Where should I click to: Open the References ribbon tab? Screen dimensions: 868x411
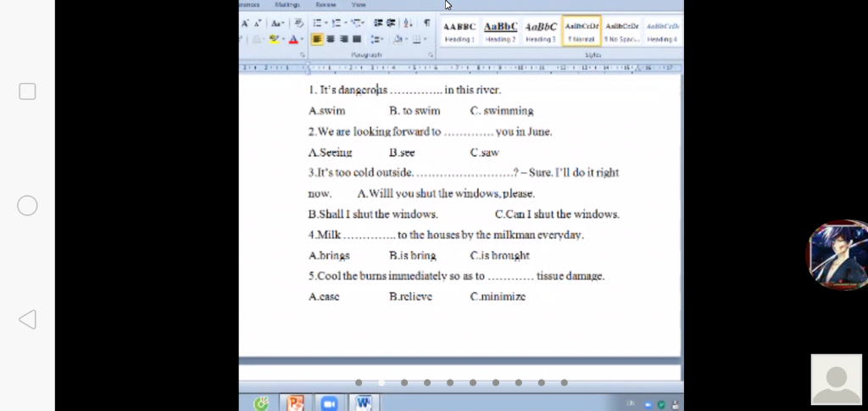click(x=249, y=4)
